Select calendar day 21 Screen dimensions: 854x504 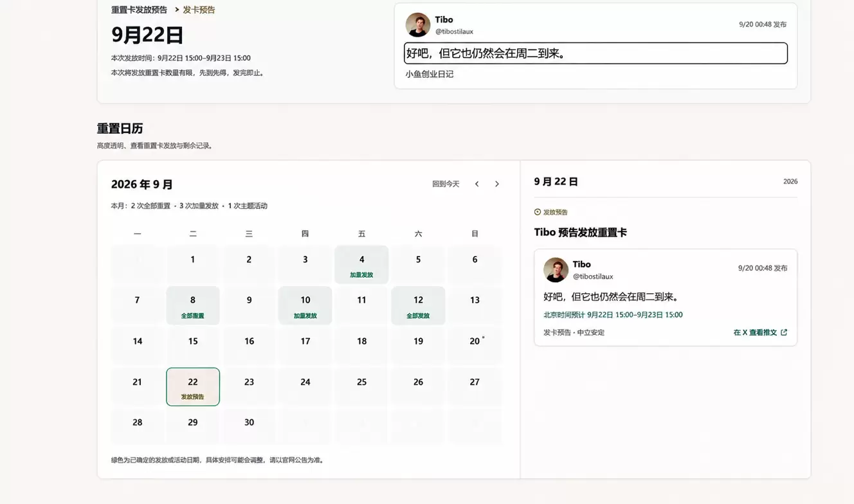137,387
